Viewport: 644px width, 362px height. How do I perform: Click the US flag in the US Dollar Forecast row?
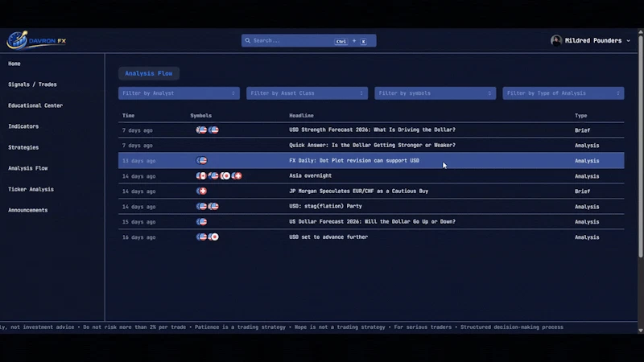tap(202, 222)
